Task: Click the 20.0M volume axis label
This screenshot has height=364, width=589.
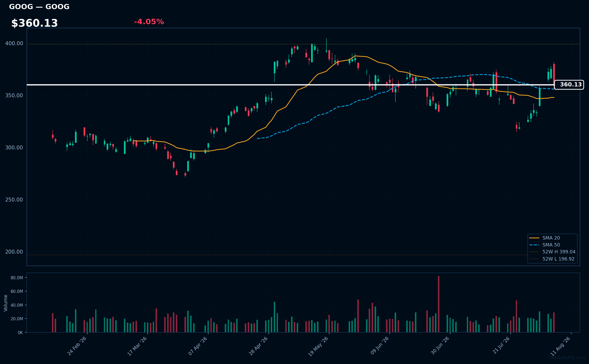Action: coord(17,319)
